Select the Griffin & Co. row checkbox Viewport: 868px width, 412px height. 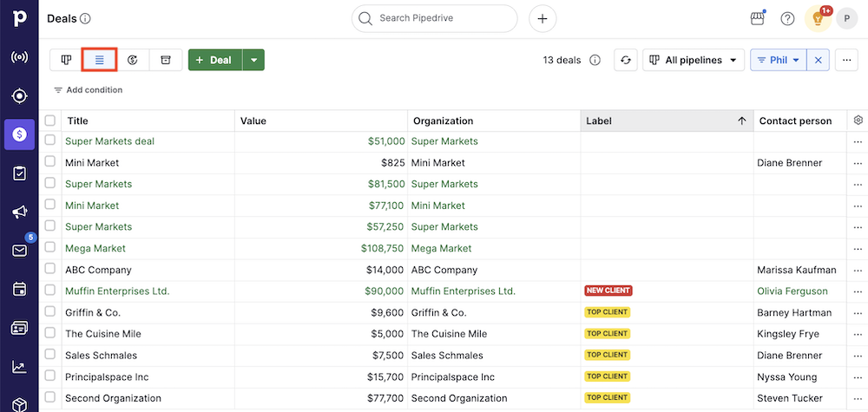click(50, 312)
